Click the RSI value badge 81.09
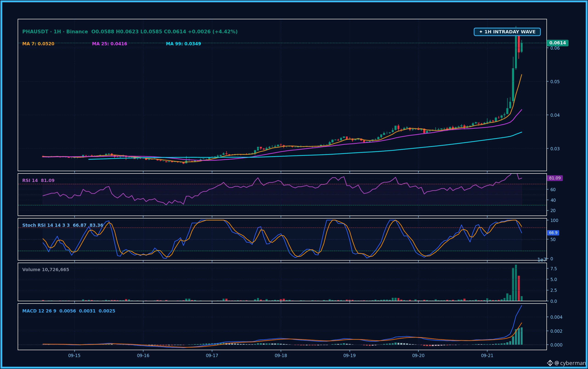 coord(554,178)
